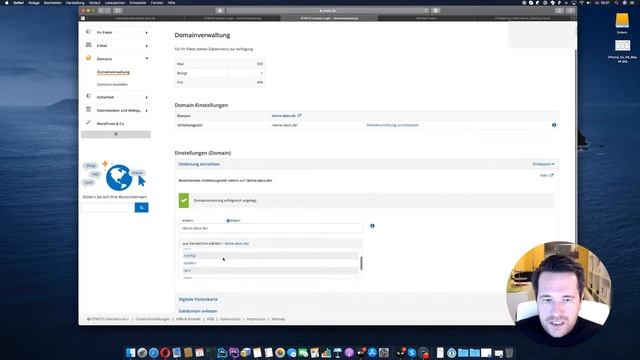This screenshot has height=360, width=640.
Task: Expand the E-Mail sidebar section
Action: tap(147, 46)
